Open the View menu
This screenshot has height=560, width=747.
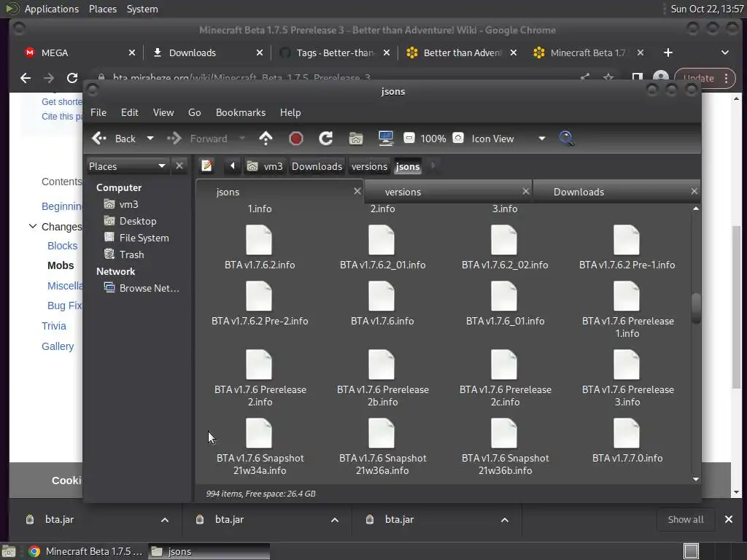point(163,112)
